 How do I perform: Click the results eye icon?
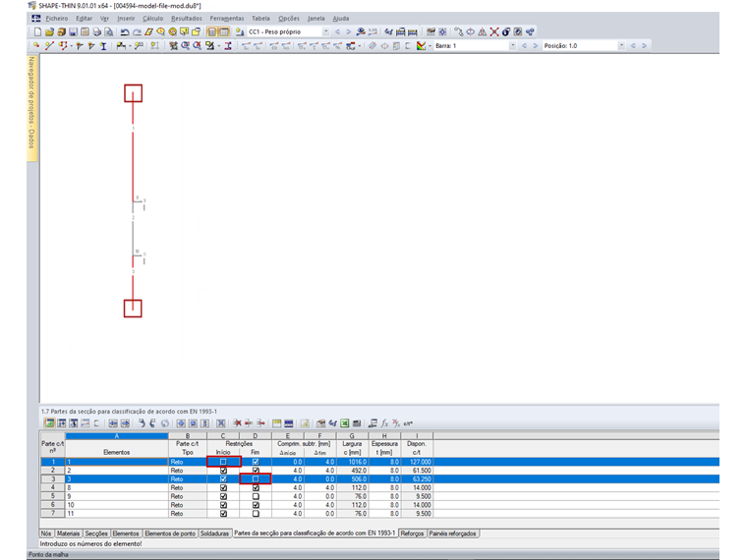[361, 31]
